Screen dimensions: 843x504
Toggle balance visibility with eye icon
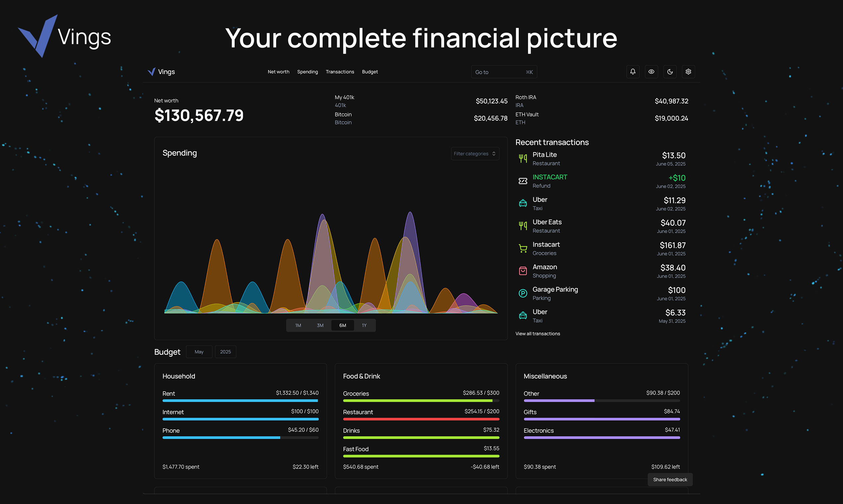point(651,72)
